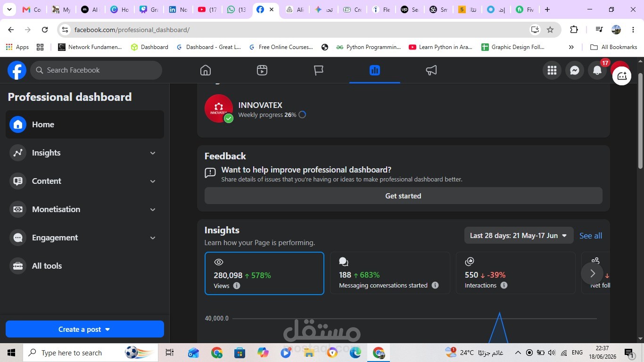Open the Pages flag icon in top navigation

click(319, 70)
